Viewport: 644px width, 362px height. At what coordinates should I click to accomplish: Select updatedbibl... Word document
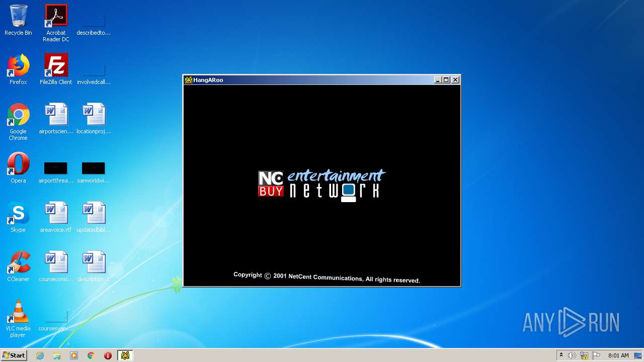pyautogui.click(x=94, y=218)
